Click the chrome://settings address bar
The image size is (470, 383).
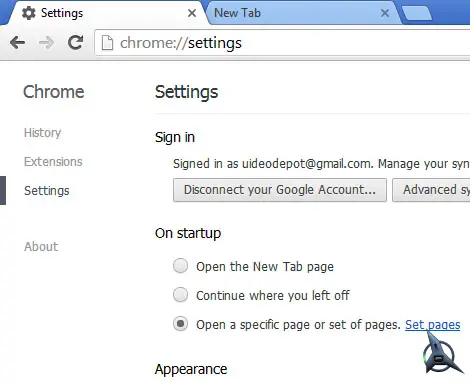pyautogui.click(x=283, y=43)
